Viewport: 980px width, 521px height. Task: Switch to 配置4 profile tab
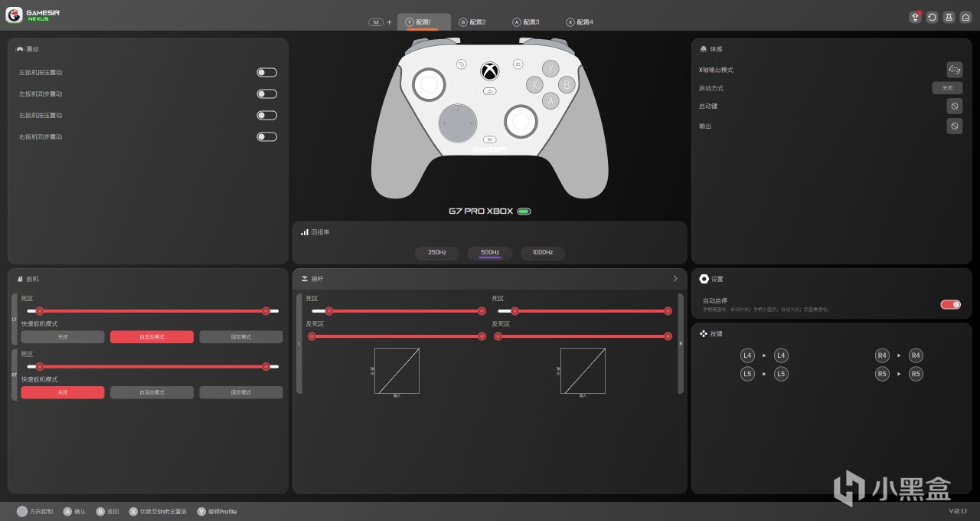pyautogui.click(x=580, y=22)
